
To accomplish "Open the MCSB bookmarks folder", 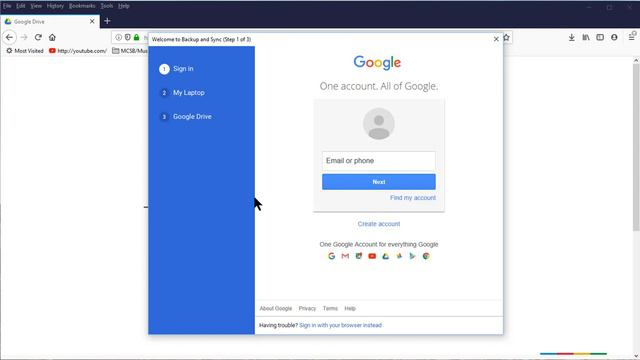I will (130, 51).
